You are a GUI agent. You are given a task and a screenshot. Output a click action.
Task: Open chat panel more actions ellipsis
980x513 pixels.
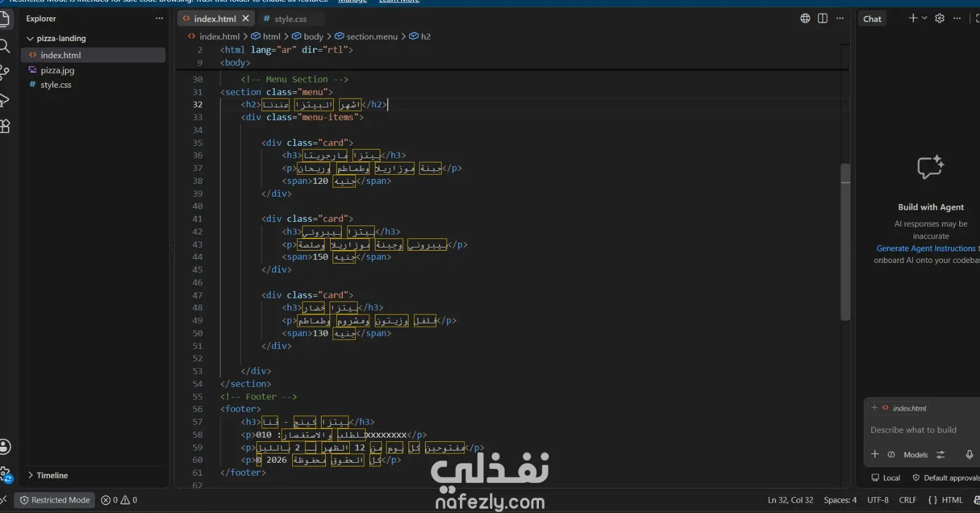click(x=957, y=18)
